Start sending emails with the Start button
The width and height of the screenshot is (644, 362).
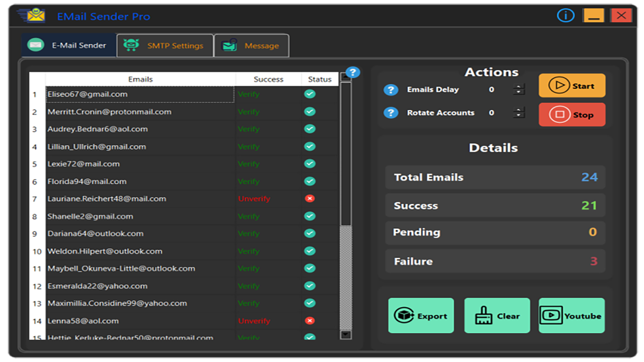point(572,85)
